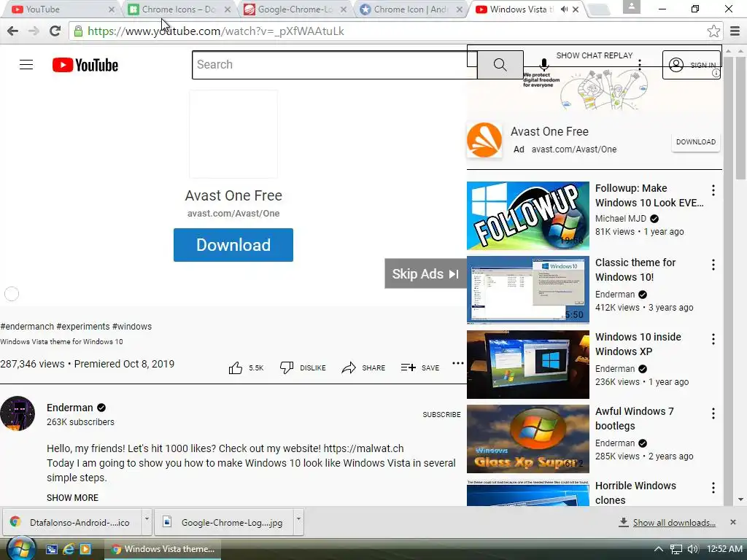Activate voice search microphone
This screenshot has width=747, height=560.
[543, 64]
